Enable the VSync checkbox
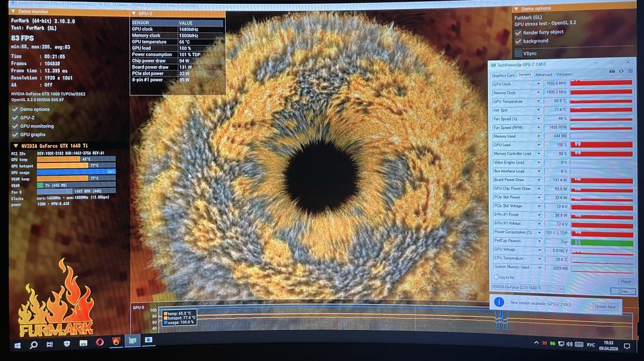 pyautogui.click(x=518, y=54)
